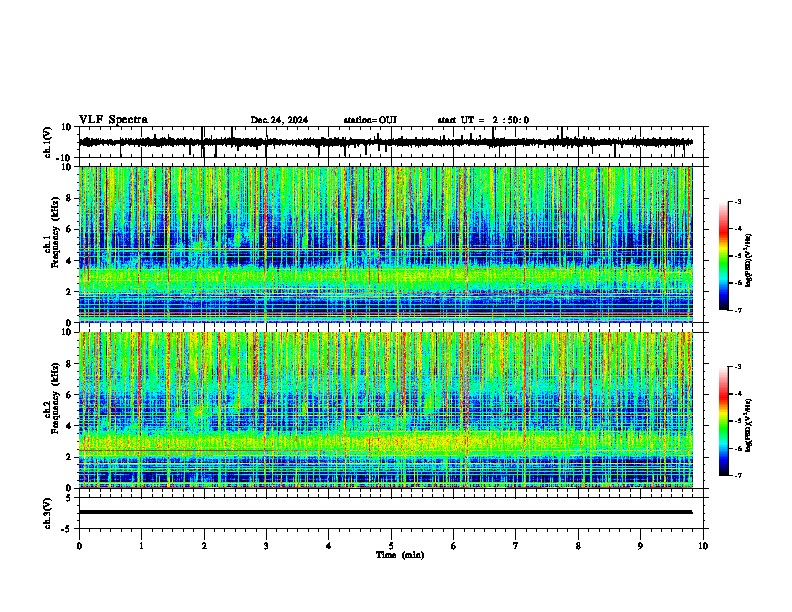Click the time axis tick label '2'
This screenshot has height=612, width=792.
[x=204, y=546]
